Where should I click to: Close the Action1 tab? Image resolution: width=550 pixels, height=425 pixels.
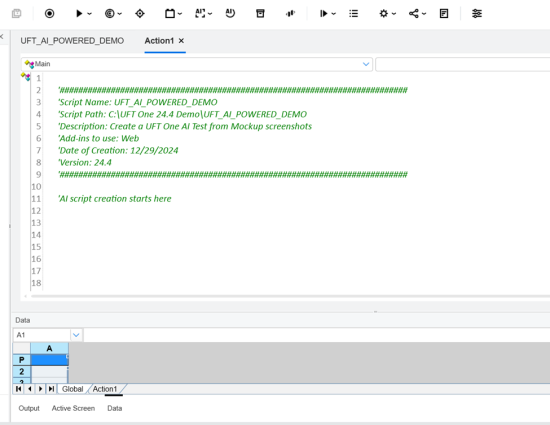coord(181,41)
